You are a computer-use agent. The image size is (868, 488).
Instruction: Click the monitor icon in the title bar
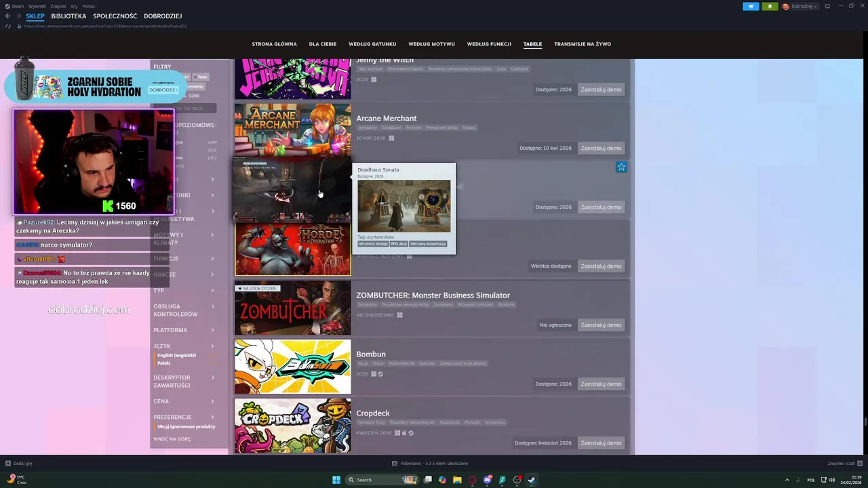[x=827, y=6]
